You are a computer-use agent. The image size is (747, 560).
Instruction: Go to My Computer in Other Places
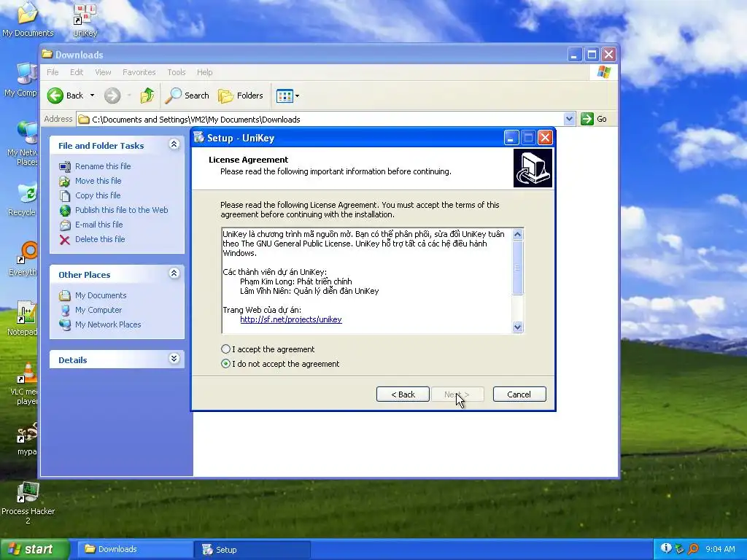point(98,310)
